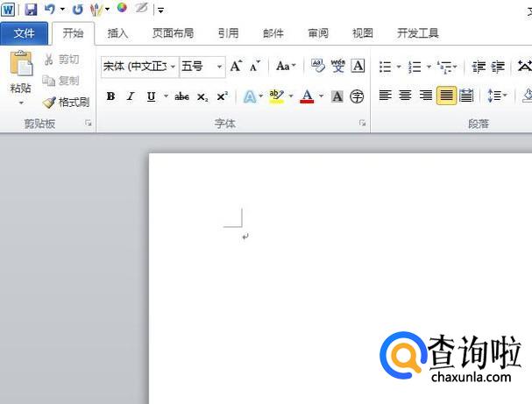Open the 字体 font dialog launcher
This screenshot has width=532, height=404.
(362, 124)
